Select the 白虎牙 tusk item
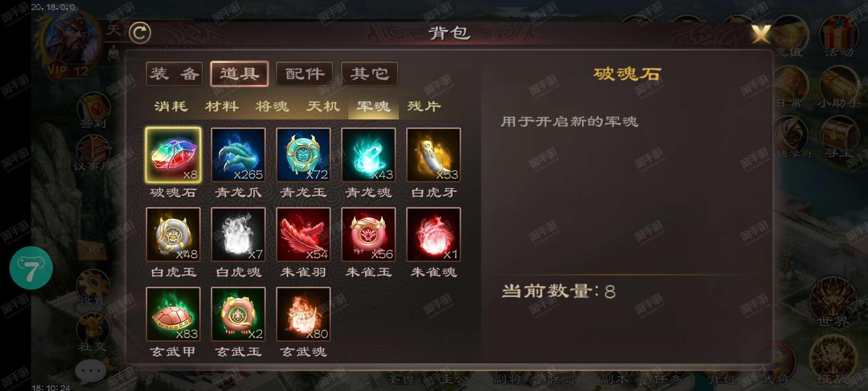868x391 pixels. (x=434, y=155)
